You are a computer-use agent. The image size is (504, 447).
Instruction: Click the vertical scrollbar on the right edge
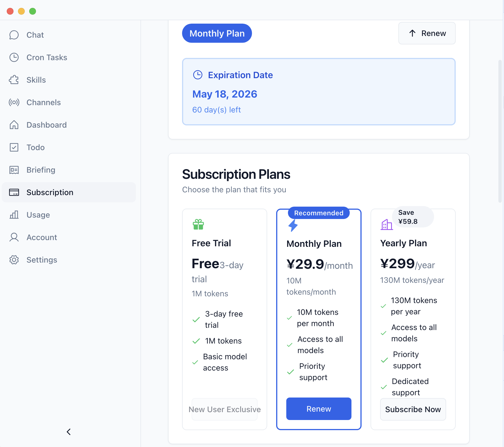pyautogui.click(x=500, y=131)
